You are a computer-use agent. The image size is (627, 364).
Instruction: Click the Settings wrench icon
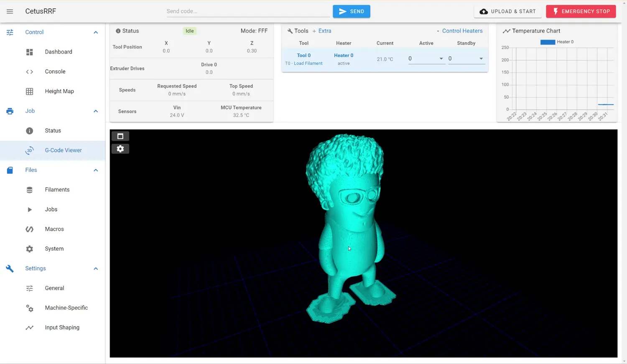10,268
